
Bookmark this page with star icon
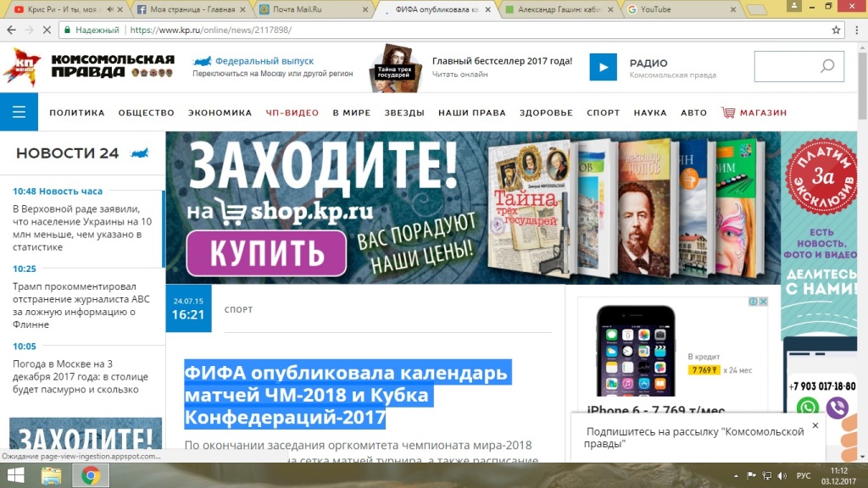coord(836,30)
